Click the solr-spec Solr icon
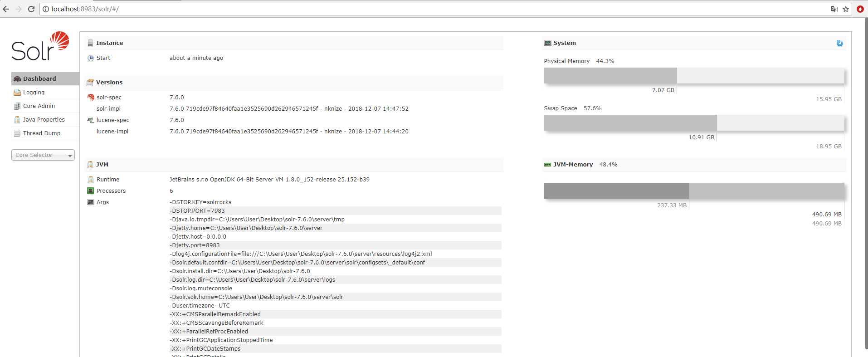 [x=91, y=98]
